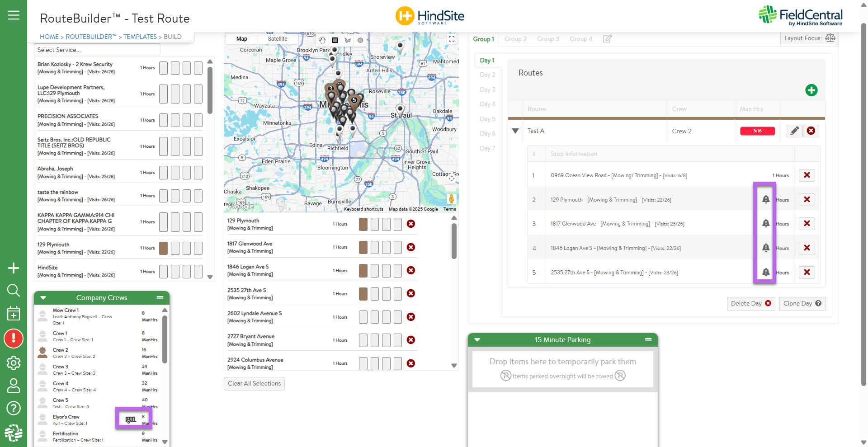Click the Select Service input field
Viewport: 868px width, 447px height.
point(97,50)
